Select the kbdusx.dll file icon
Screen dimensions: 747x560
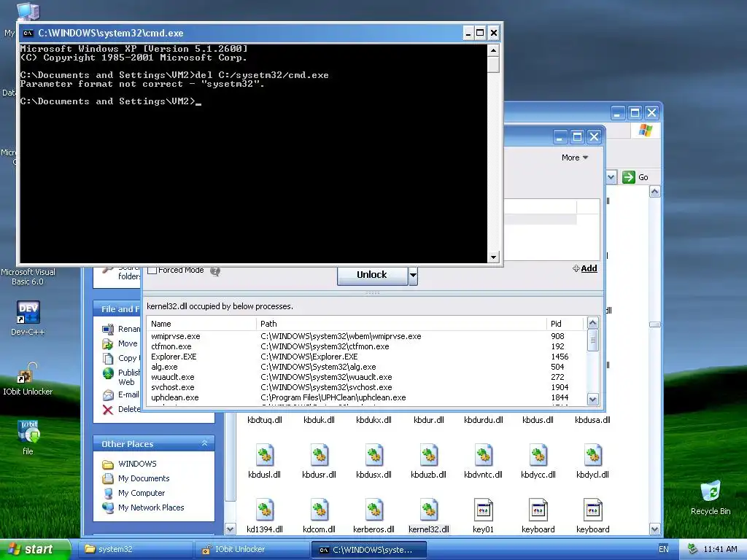374,455
